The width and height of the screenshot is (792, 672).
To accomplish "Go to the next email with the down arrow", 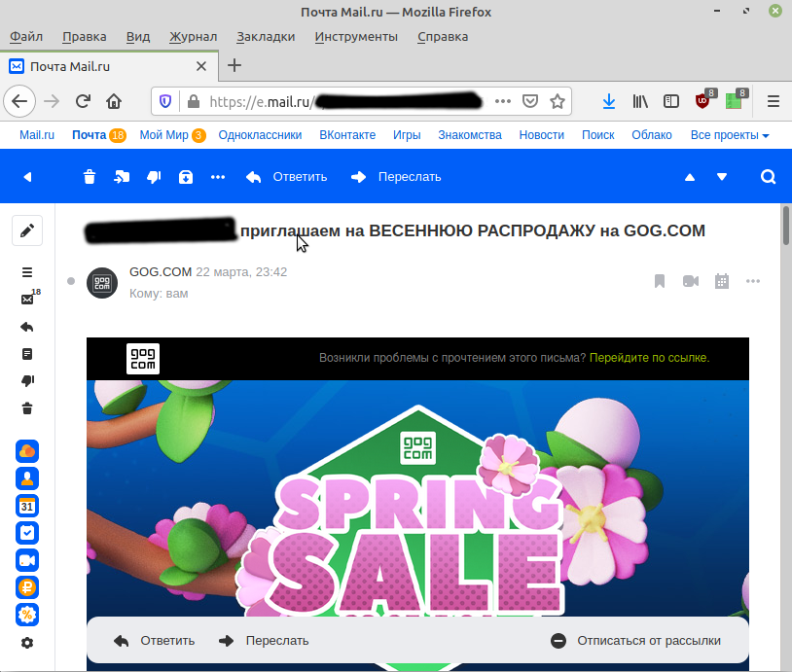I will [x=722, y=177].
